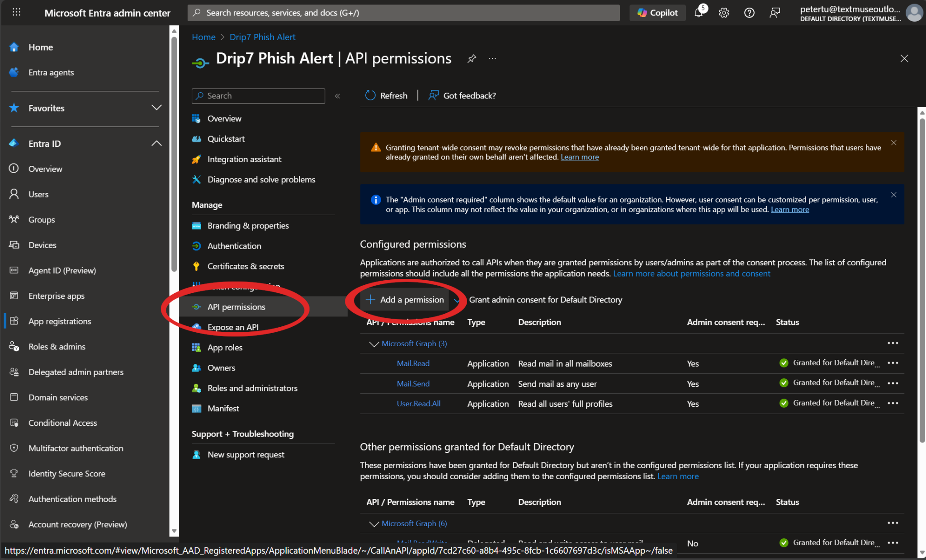The image size is (926, 560).
Task: Open Diagnose and solve problems
Action: [x=261, y=179]
